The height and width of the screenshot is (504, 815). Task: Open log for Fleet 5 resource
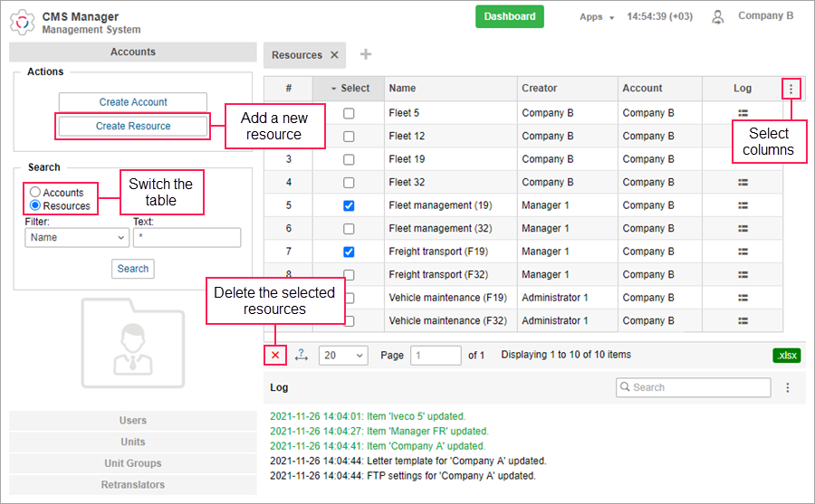click(x=743, y=113)
